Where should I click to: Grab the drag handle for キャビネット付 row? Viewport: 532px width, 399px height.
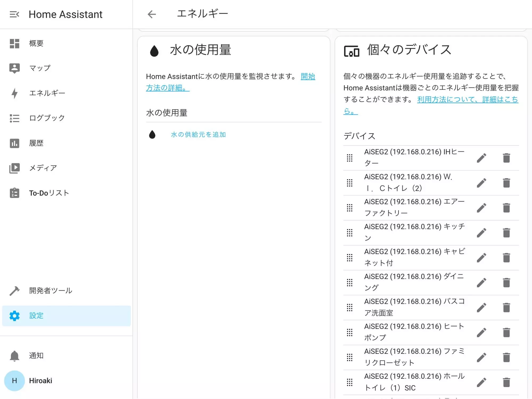[x=350, y=257]
